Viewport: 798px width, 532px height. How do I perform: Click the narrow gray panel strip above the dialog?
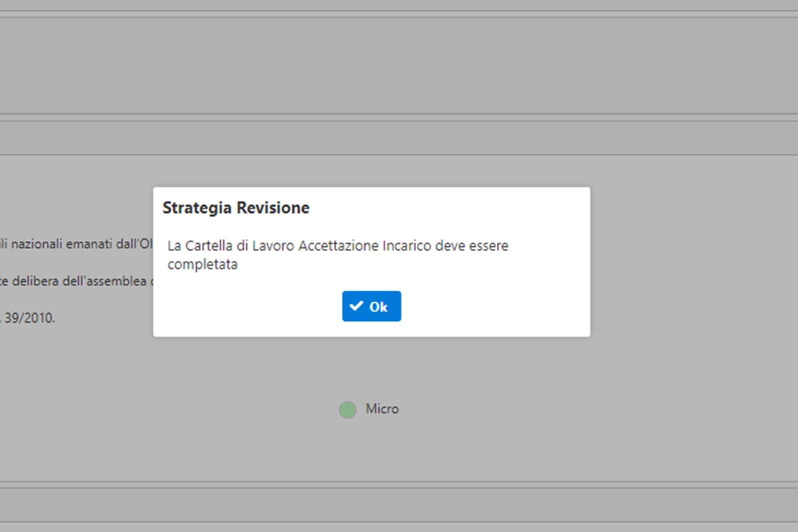point(399,138)
